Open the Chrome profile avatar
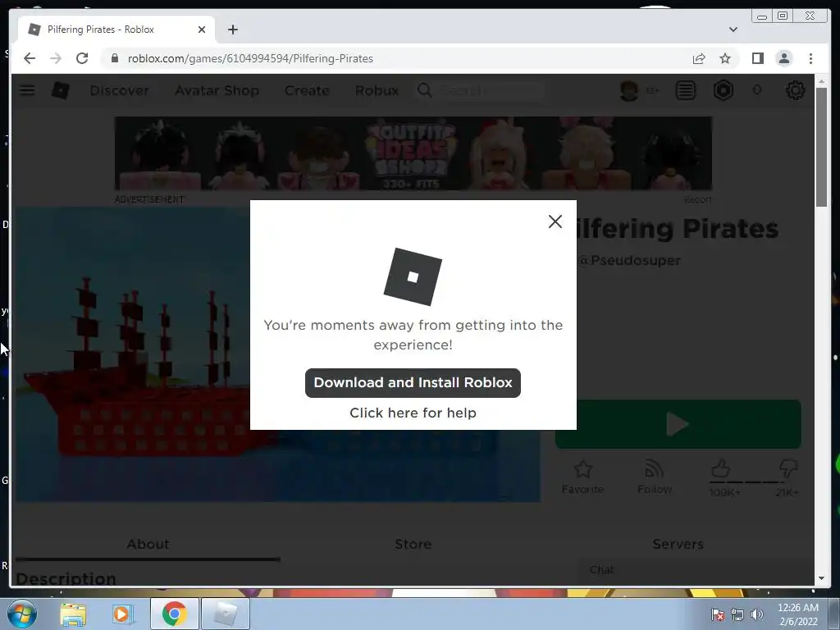Viewport: 840px width, 630px height. click(x=783, y=58)
